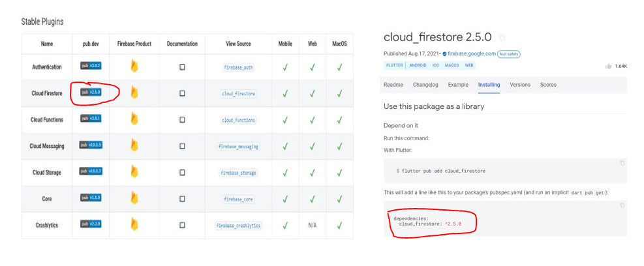
Task: Visit the firebase.google.com publisher link
Action: pos(472,53)
